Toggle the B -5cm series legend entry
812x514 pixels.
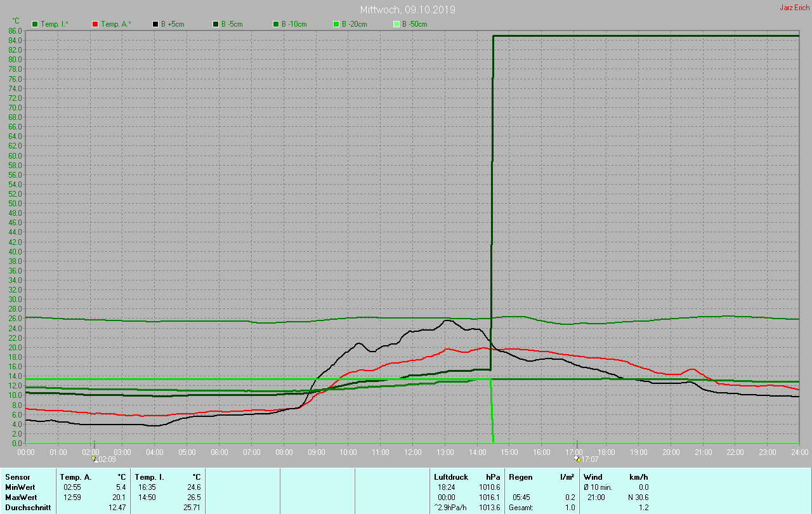(232, 24)
